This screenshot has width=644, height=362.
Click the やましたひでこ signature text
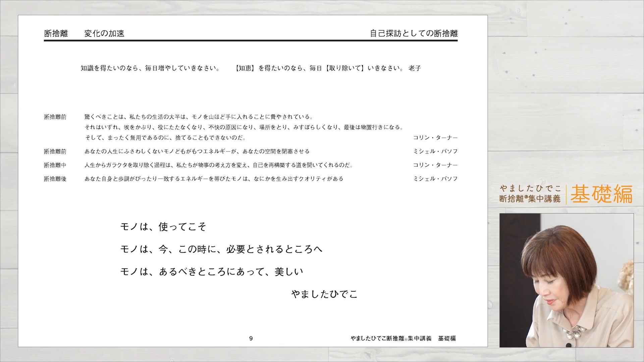pyautogui.click(x=325, y=294)
